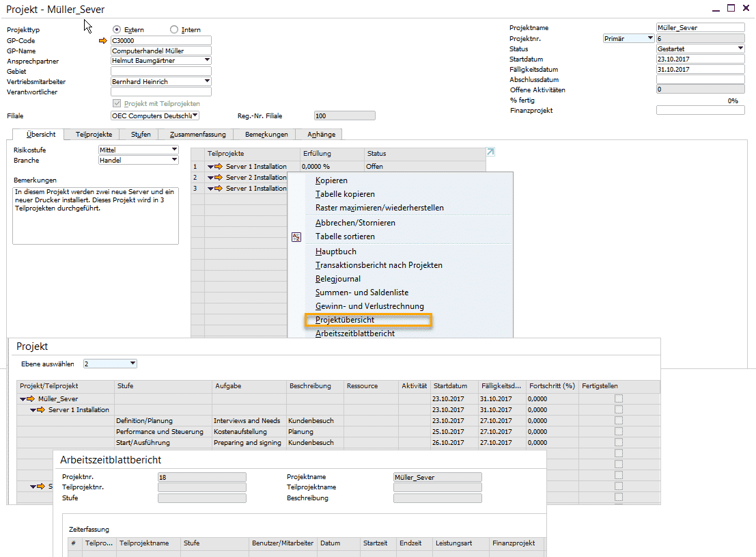
Task: Click the GP-Code field C30000
Action: tap(161, 40)
